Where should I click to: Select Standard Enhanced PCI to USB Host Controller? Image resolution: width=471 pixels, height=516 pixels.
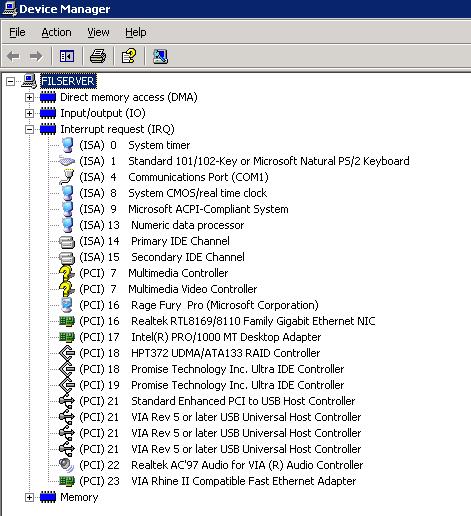coord(217,401)
